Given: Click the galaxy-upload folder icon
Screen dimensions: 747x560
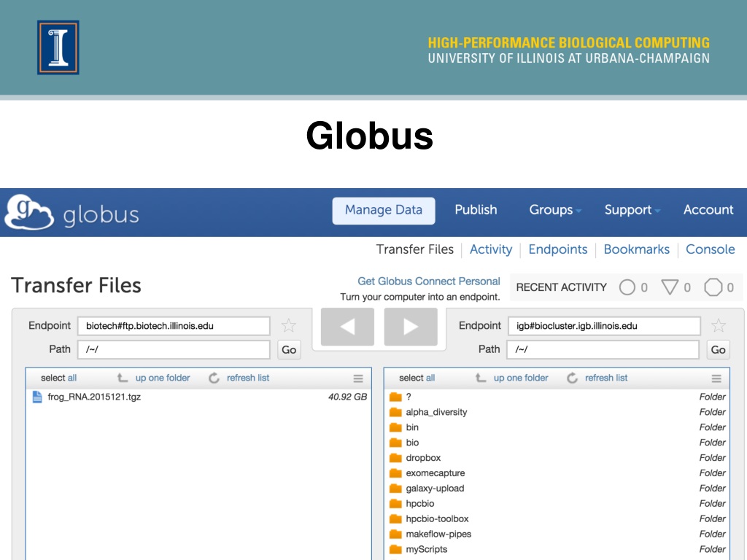Looking at the screenshot, I should (x=395, y=488).
